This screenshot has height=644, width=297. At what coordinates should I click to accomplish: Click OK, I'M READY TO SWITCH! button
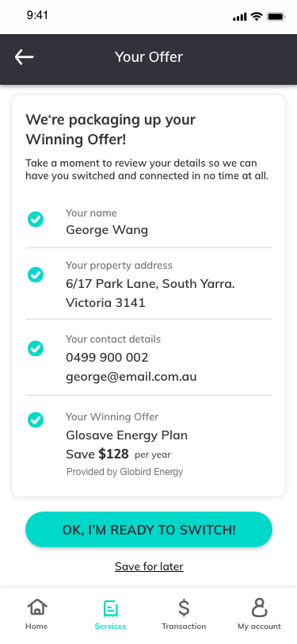[x=149, y=530]
